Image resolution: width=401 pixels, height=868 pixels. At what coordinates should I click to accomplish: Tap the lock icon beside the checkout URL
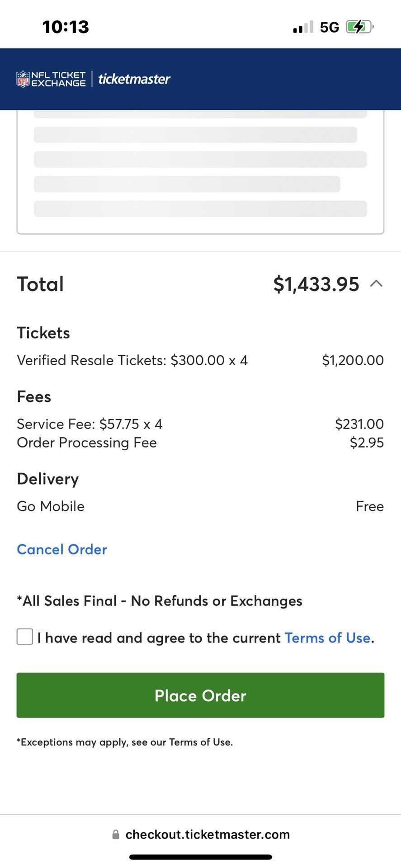pos(116,834)
